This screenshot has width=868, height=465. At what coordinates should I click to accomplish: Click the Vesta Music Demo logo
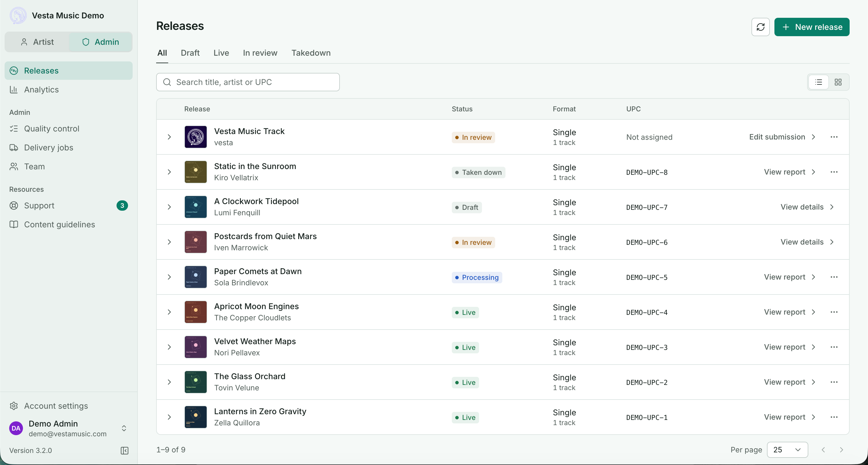click(x=18, y=15)
